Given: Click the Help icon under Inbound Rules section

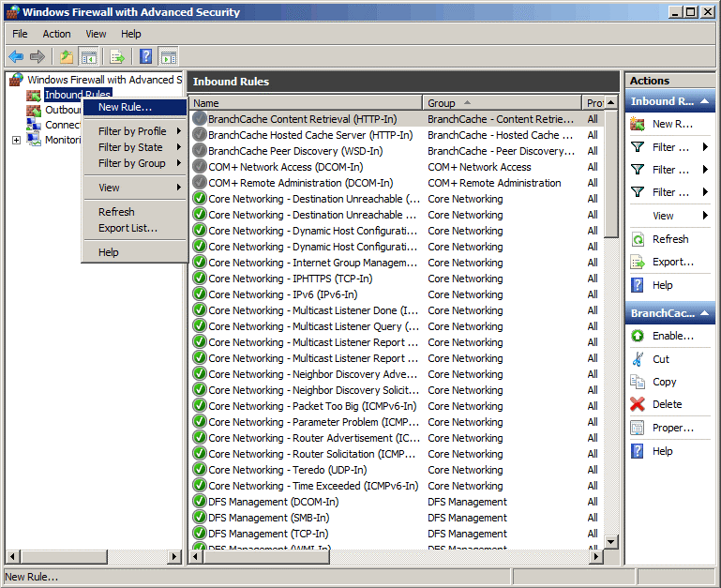Looking at the screenshot, I should (638, 285).
